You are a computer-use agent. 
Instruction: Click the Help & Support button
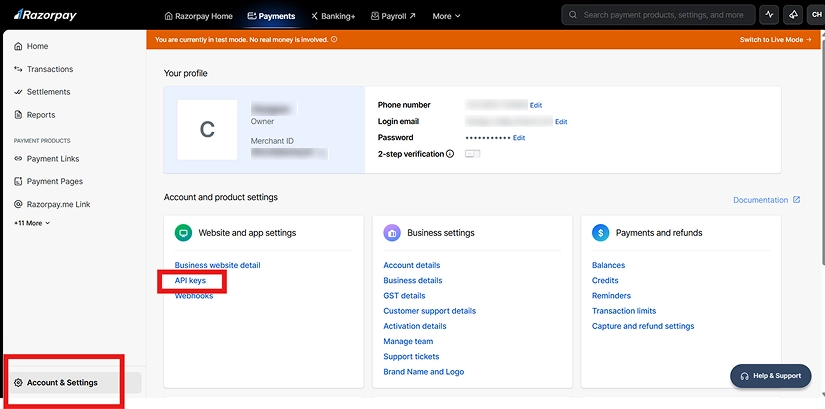[771, 376]
